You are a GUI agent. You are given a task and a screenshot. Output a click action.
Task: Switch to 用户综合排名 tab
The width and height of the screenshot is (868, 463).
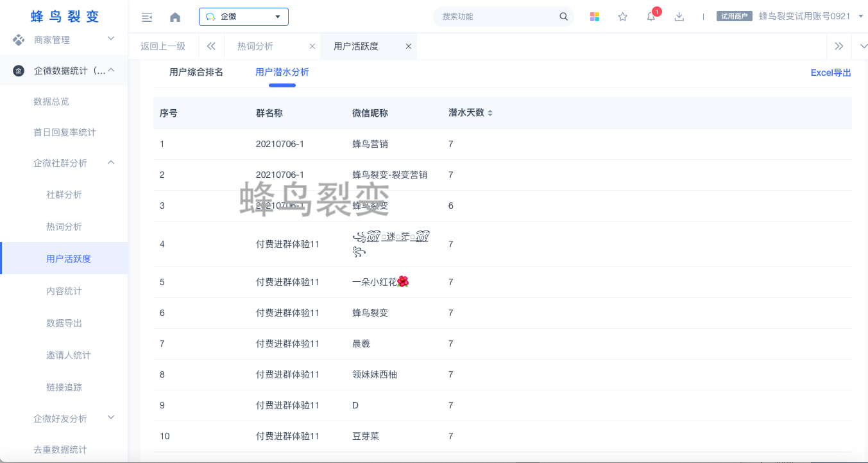[196, 73]
